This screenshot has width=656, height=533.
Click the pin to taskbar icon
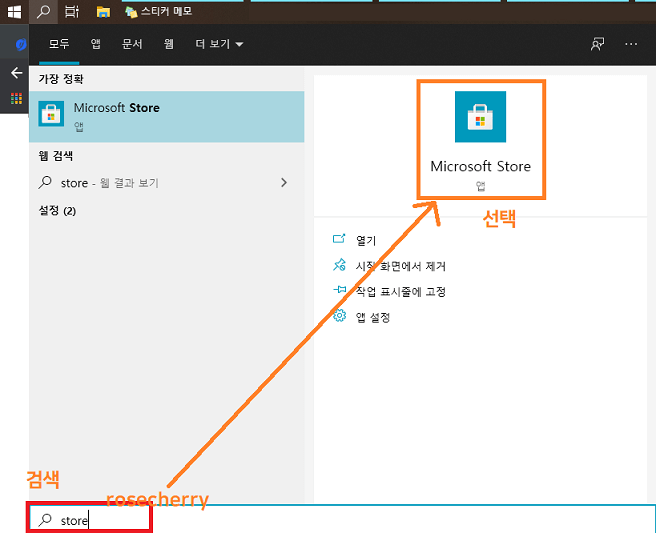[x=339, y=289]
